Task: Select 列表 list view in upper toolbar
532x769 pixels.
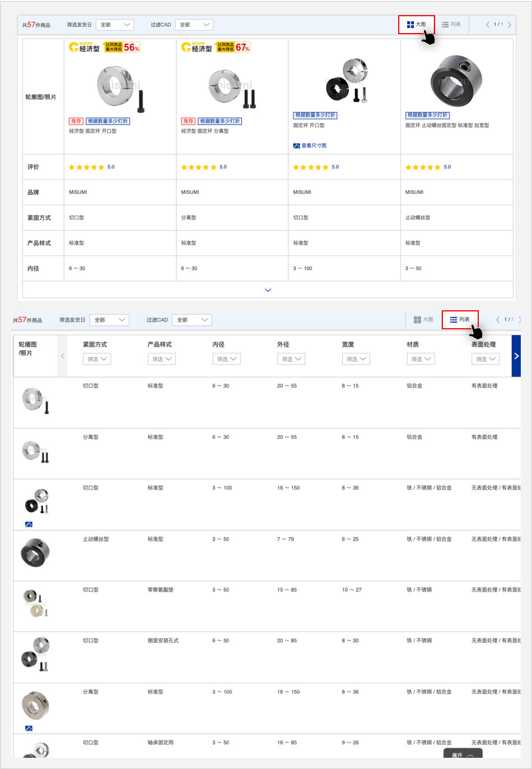Action: tap(451, 25)
